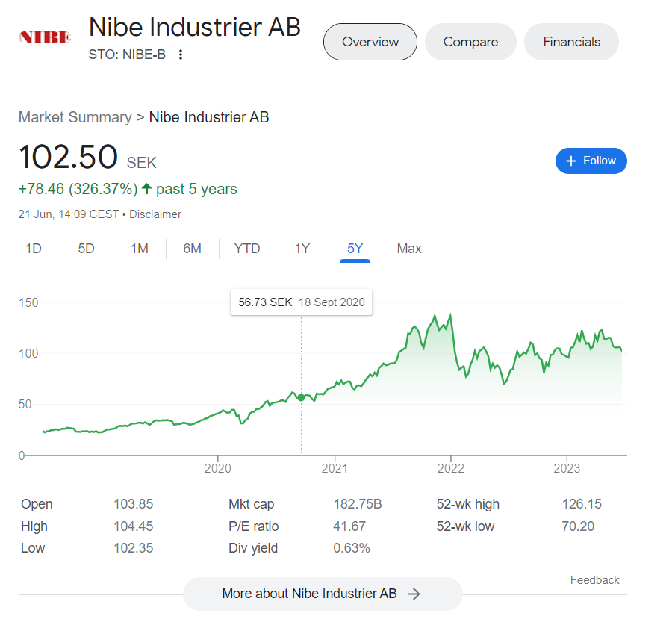Click the 52-wk high value 126.15
This screenshot has width=672, height=625.
tap(582, 504)
